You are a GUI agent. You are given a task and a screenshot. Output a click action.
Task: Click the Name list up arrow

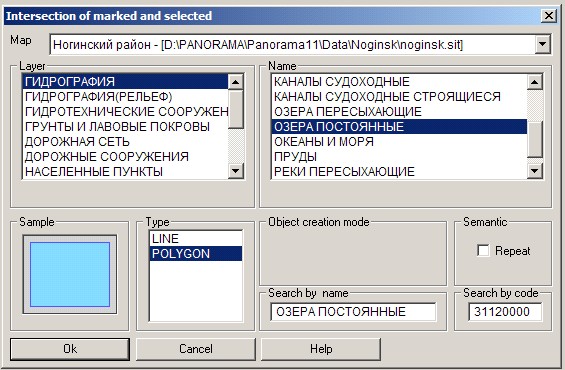point(535,82)
